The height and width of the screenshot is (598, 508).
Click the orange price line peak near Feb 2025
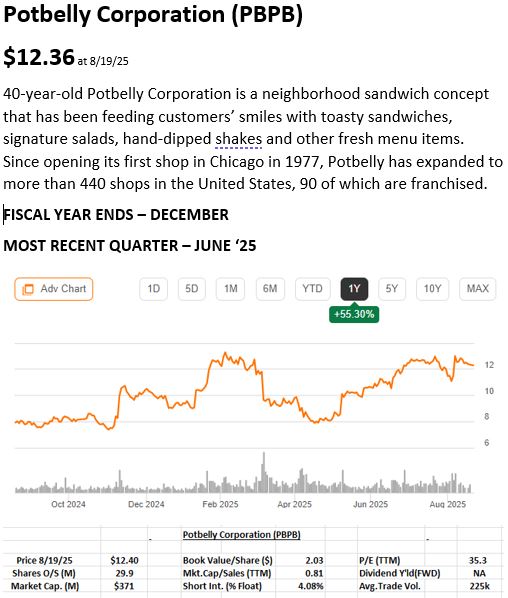(x=225, y=353)
